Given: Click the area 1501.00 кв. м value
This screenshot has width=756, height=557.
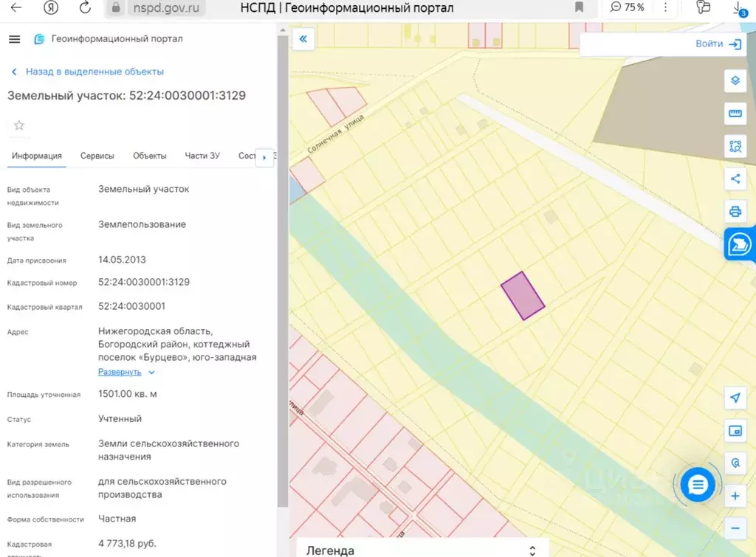Looking at the screenshot, I should click(x=127, y=394).
